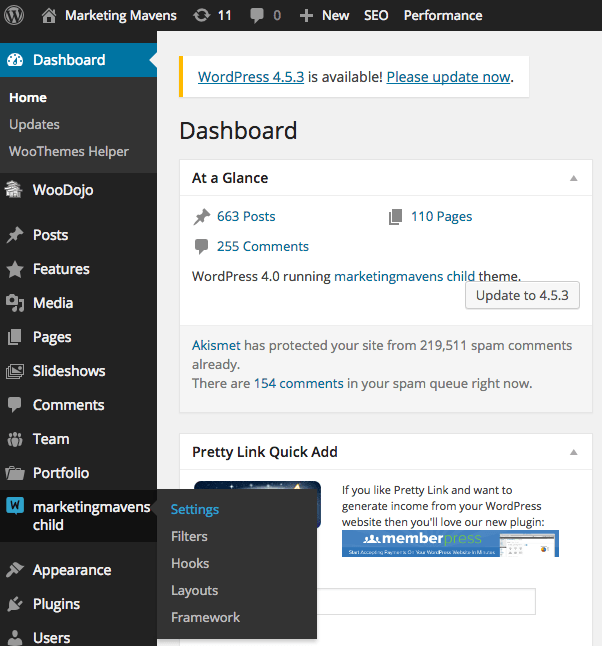The image size is (602, 646).
Task: Open the Appearance menu label
Action: pos(72,570)
